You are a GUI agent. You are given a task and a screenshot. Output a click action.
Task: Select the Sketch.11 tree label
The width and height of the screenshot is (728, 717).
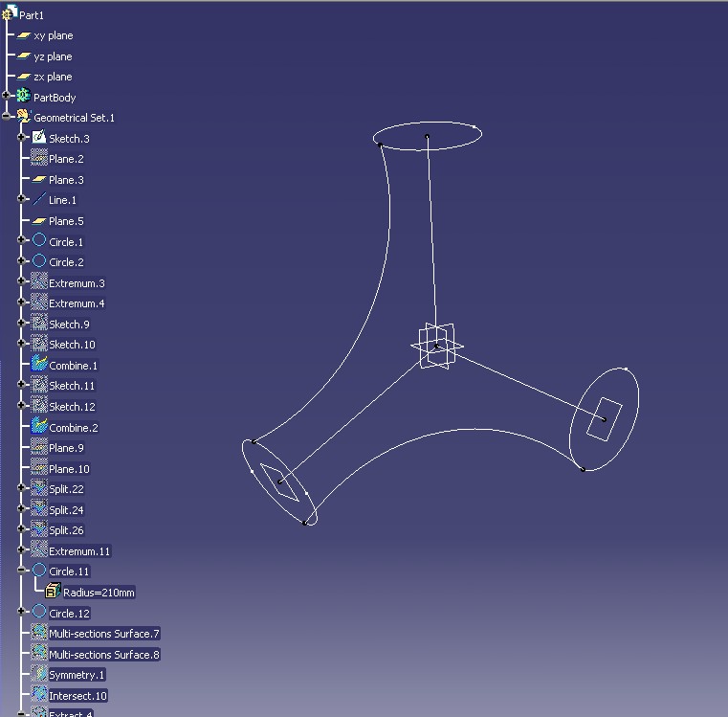[72, 386]
